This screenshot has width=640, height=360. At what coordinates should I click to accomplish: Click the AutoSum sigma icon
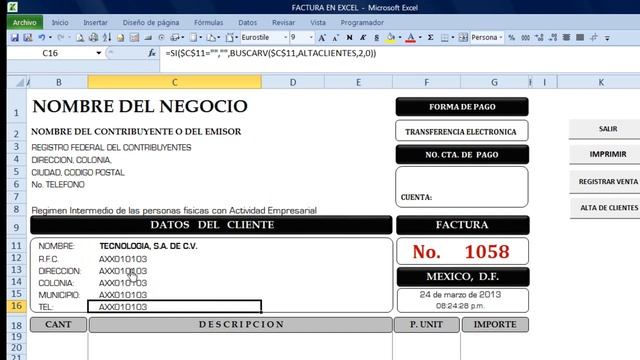(430, 38)
